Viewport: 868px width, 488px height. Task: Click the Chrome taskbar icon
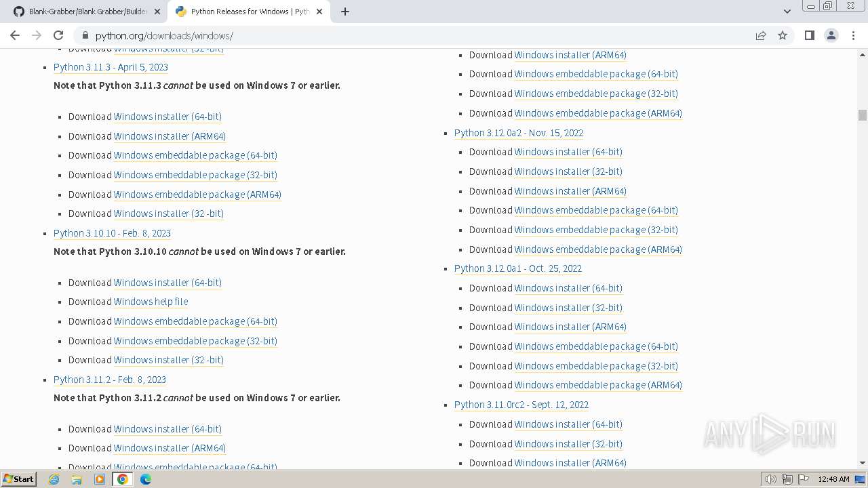pos(123,479)
